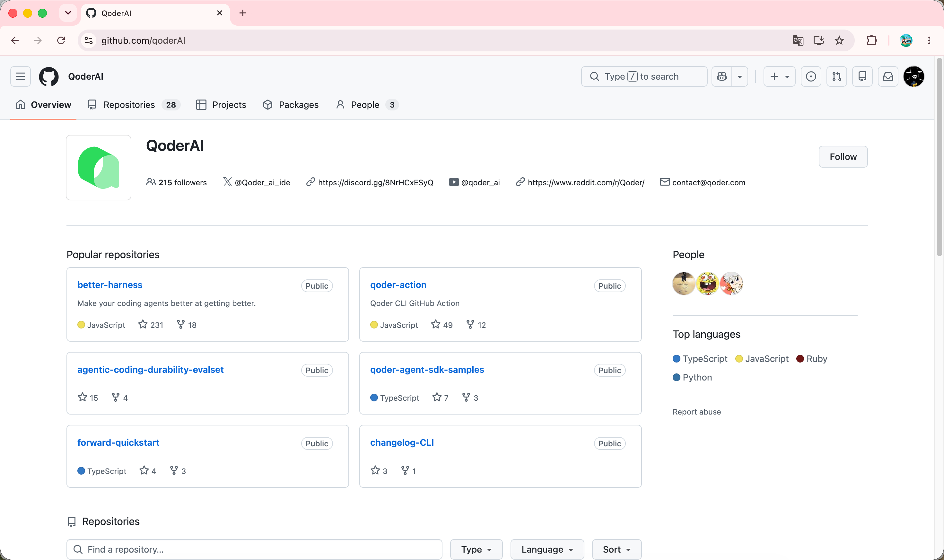The width and height of the screenshot is (944, 560).
Task: Follow the QoderAI organization
Action: [843, 157]
